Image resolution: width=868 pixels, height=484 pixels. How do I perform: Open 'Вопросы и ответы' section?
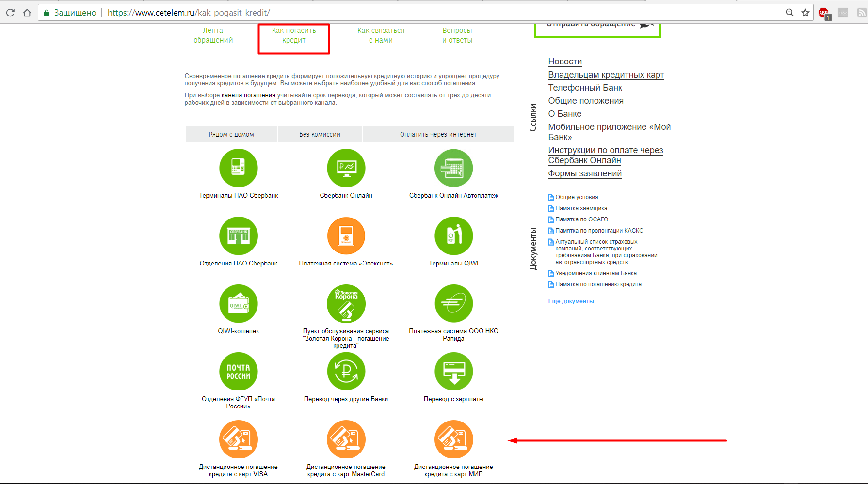pos(457,35)
